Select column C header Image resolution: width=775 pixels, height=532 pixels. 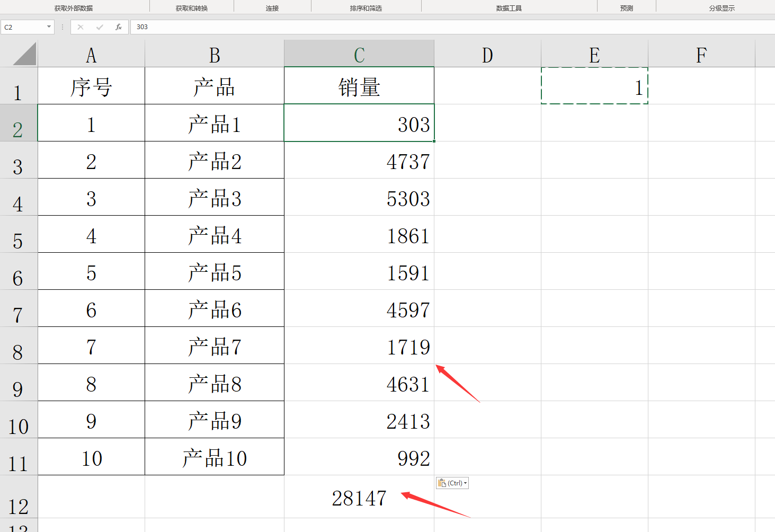click(359, 54)
